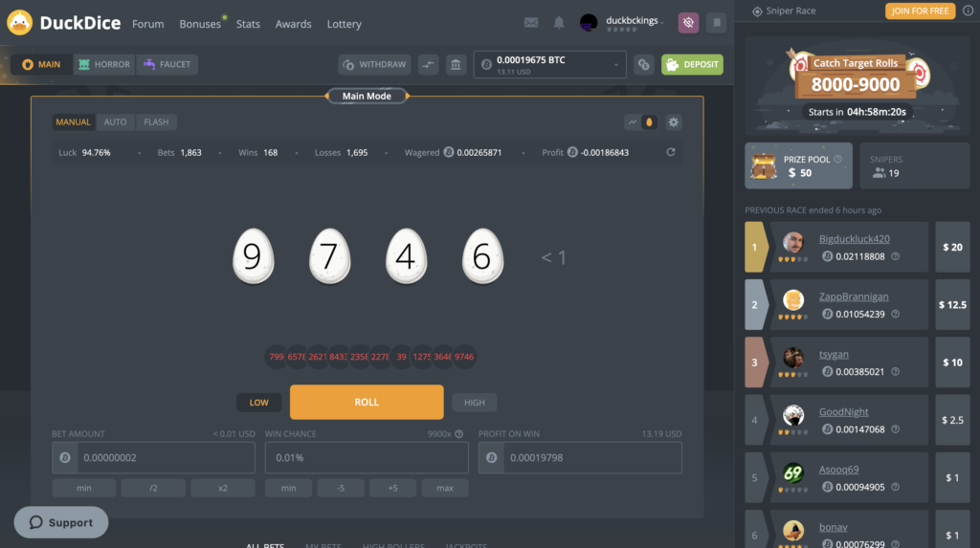The width and height of the screenshot is (980, 548).
Task: Set bet amount to min
Action: pos(84,488)
